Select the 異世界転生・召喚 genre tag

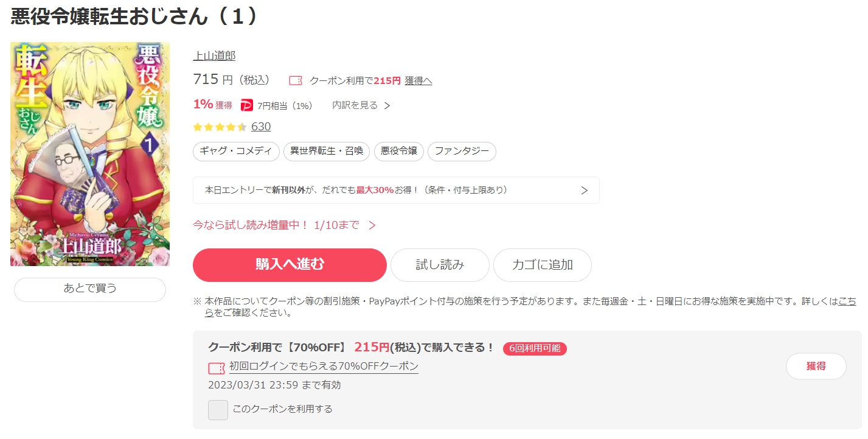point(327,152)
